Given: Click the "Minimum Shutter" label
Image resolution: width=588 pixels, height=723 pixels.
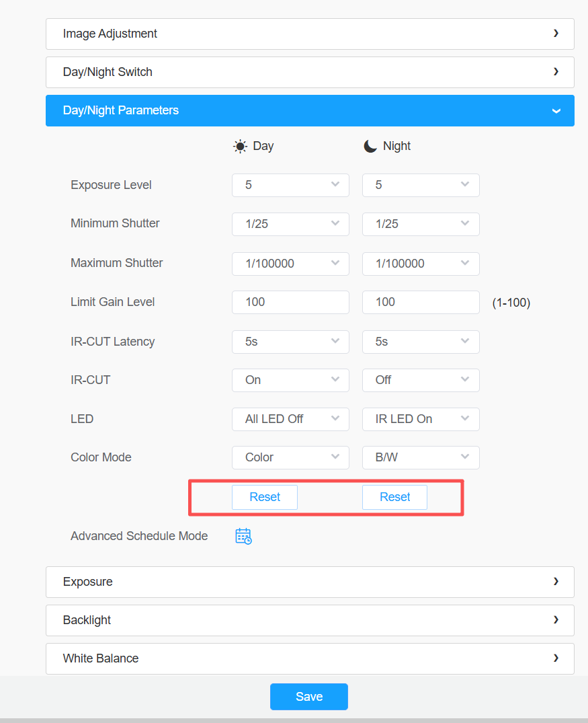Looking at the screenshot, I should tap(115, 223).
